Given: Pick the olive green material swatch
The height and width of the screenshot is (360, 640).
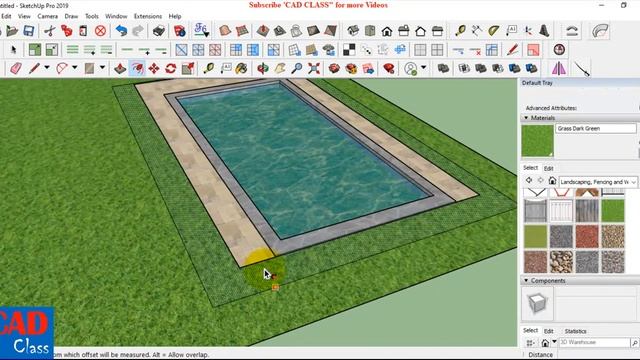Looking at the screenshot, I should (x=536, y=236).
